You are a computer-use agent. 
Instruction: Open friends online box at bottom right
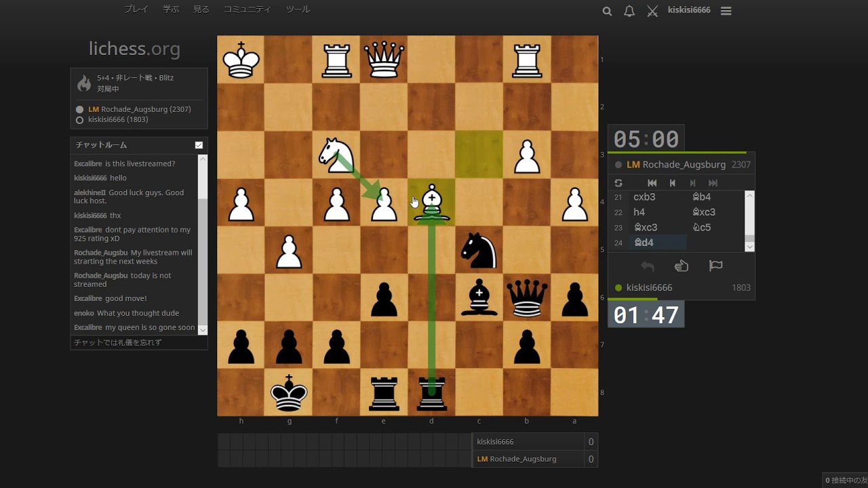[x=845, y=481]
